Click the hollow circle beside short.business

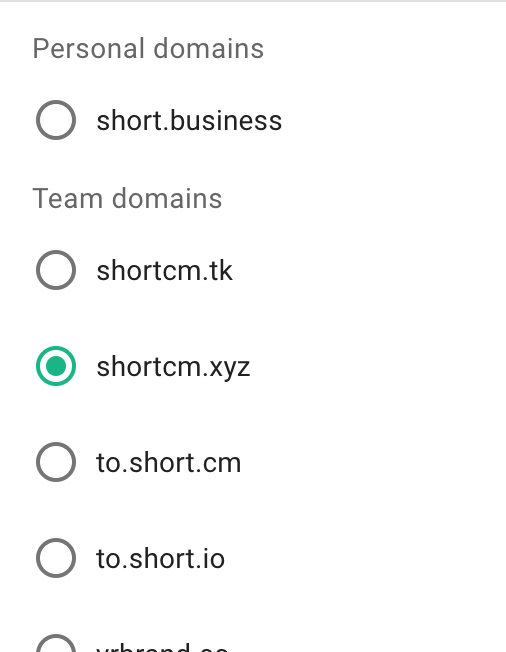[x=56, y=120]
